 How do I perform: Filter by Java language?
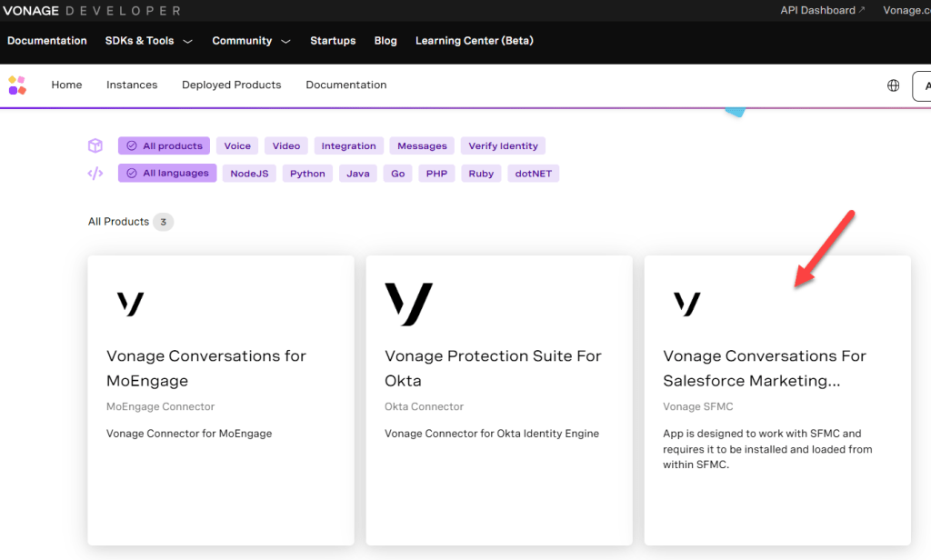[358, 174]
